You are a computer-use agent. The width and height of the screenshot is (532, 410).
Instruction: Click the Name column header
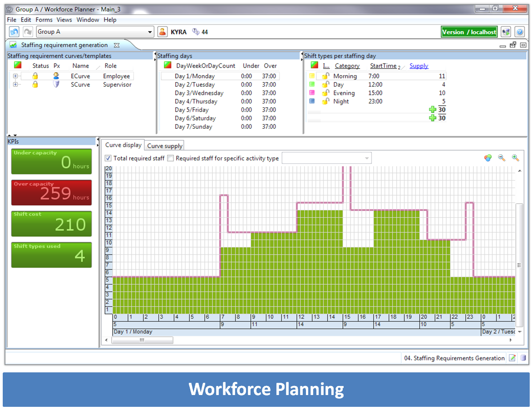[x=80, y=66]
